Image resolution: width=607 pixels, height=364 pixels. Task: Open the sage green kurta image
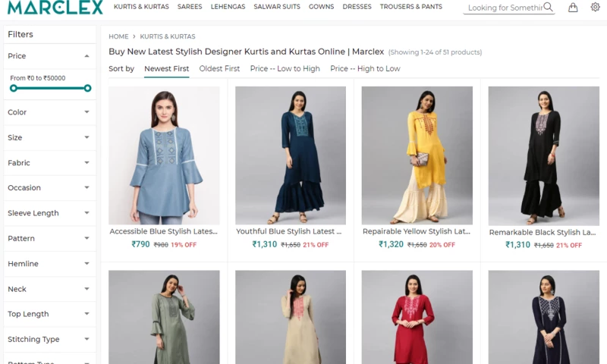[164, 317]
